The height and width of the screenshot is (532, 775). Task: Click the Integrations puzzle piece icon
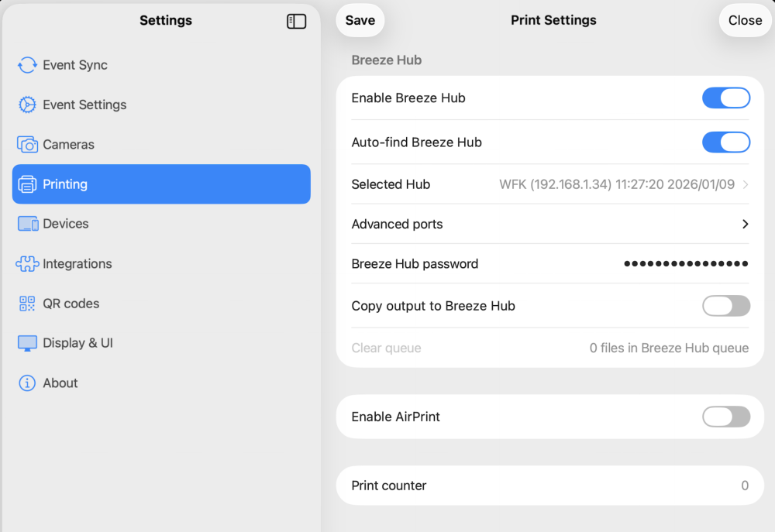[x=27, y=264]
